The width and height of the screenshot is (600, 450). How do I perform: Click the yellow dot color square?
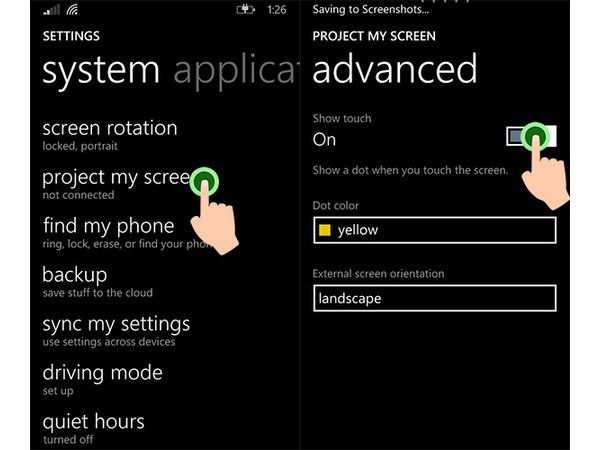click(324, 231)
